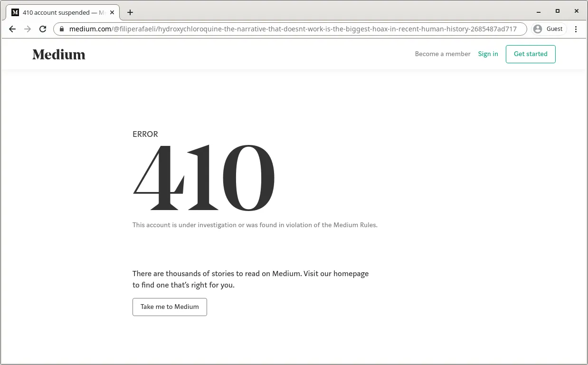This screenshot has width=588, height=365.
Task: Open a new tab with plus icon
Action: pos(130,12)
